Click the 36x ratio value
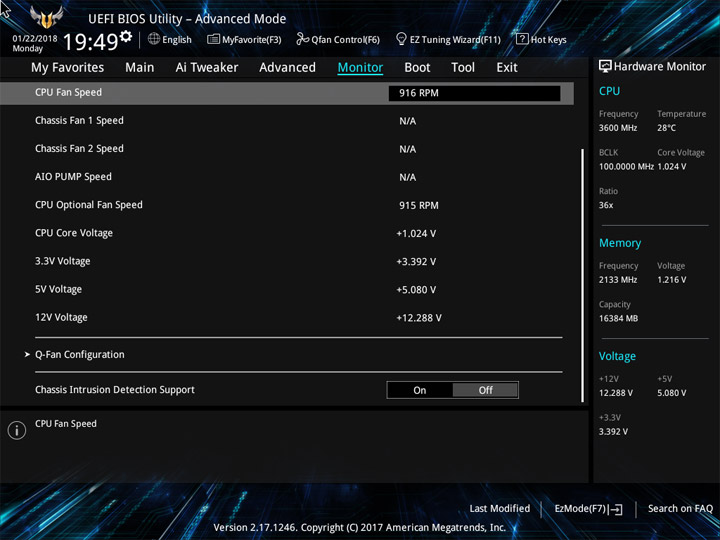 point(606,205)
